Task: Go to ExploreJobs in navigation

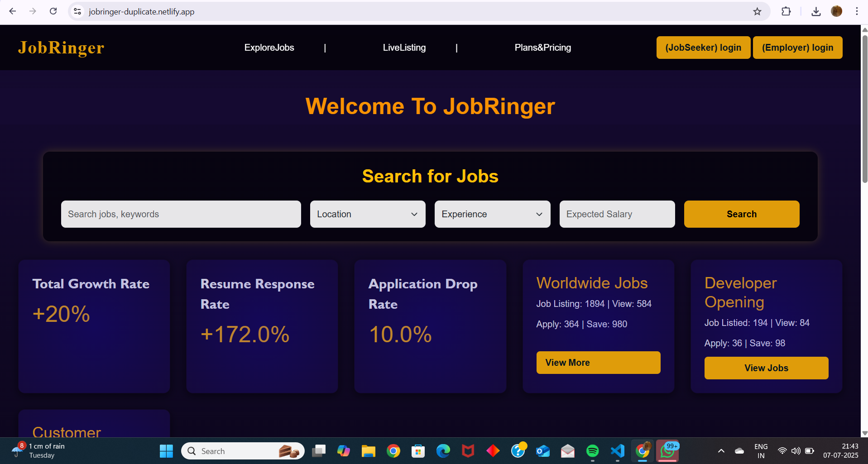Action: click(x=269, y=48)
